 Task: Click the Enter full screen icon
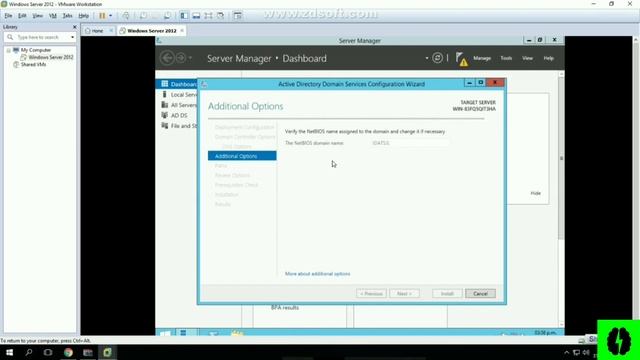208,16
